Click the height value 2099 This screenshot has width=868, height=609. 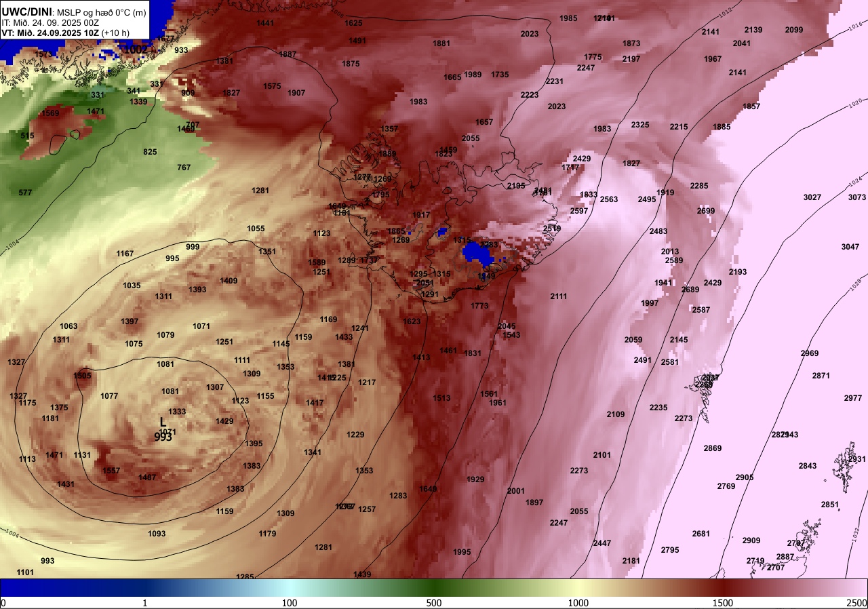point(794,30)
